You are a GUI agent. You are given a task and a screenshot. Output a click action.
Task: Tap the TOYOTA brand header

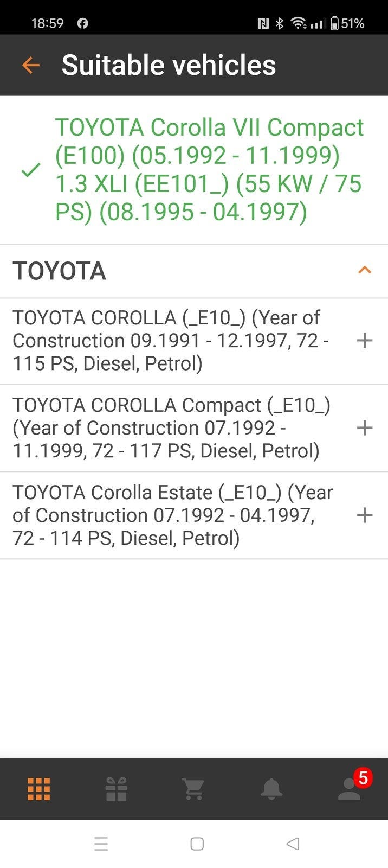coord(60,271)
